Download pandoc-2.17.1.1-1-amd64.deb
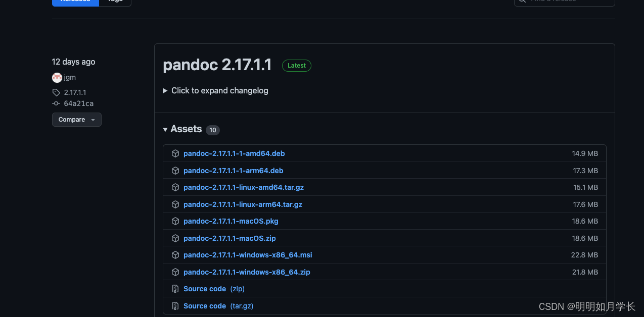This screenshot has width=644, height=317. click(x=234, y=153)
